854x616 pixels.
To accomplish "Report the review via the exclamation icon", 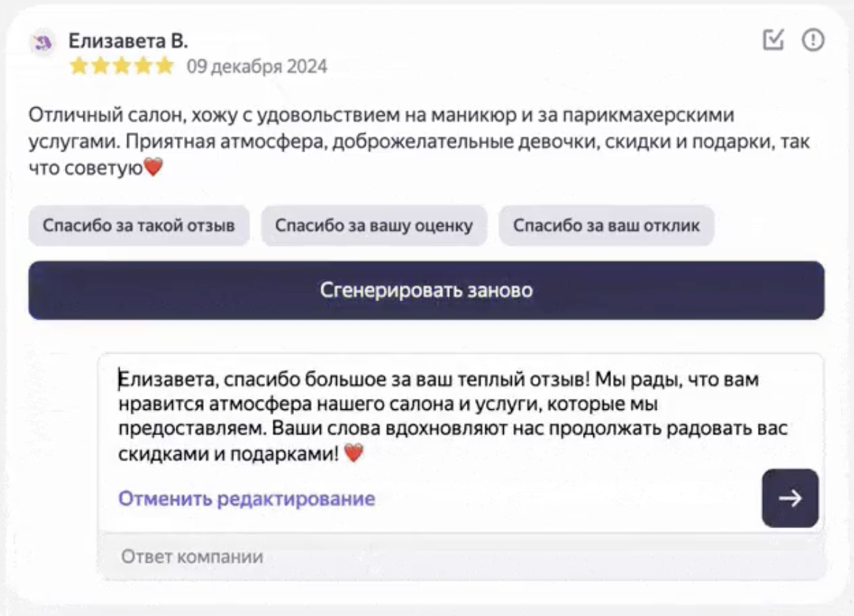I will click(x=813, y=40).
